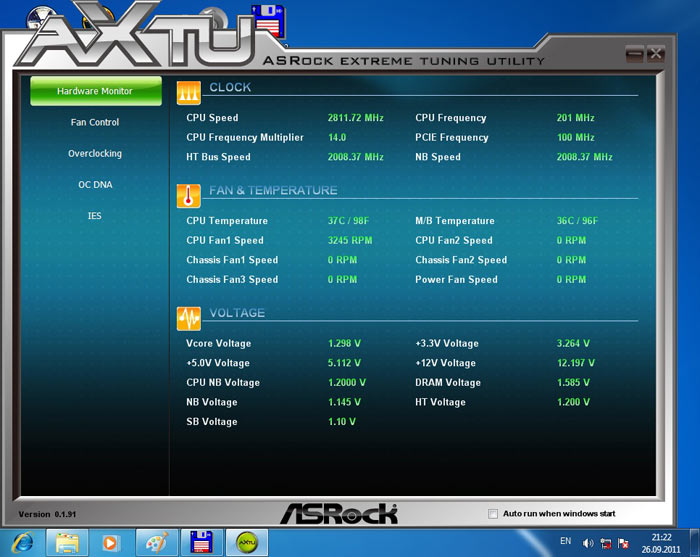Click the HT Voltage label
This screenshot has height=557, width=700.
[x=440, y=402]
